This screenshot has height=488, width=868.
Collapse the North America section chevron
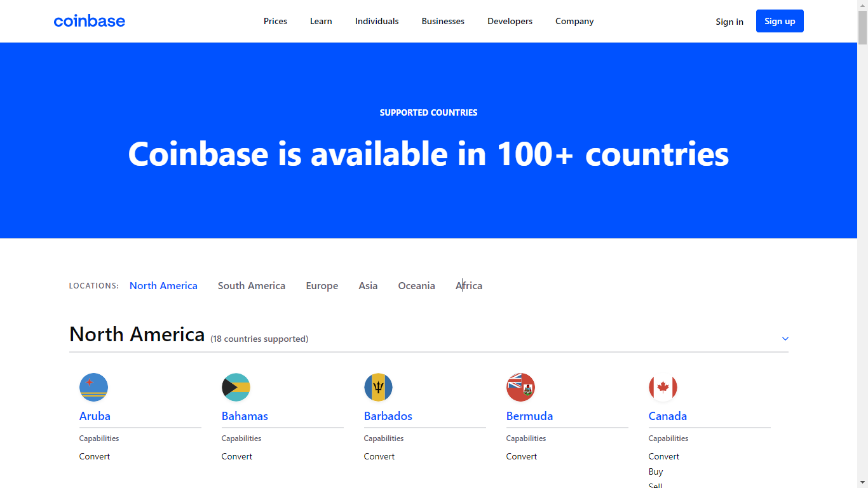click(785, 339)
